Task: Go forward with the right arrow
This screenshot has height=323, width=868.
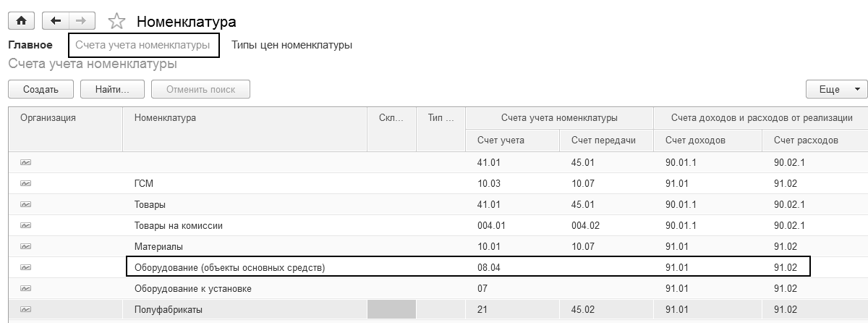Action: [81, 21]
